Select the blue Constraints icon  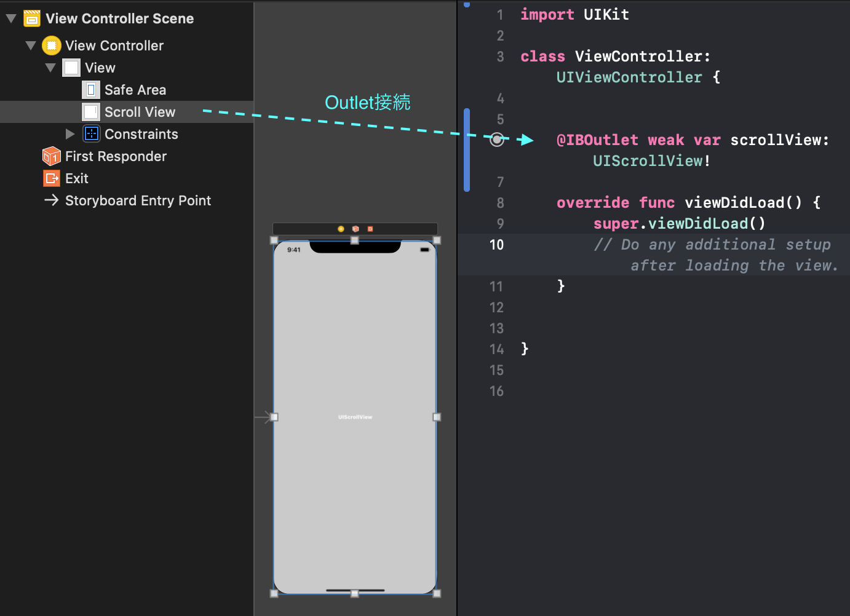(x=91, y=133)
